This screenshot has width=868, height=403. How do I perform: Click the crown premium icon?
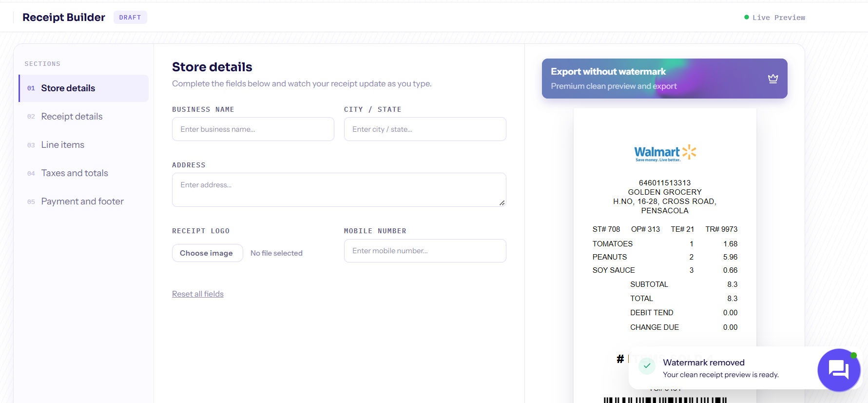point(773,79)
